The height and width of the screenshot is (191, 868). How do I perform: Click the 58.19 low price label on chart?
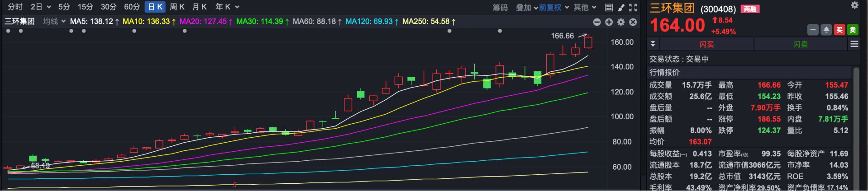[x=40, y=166]
